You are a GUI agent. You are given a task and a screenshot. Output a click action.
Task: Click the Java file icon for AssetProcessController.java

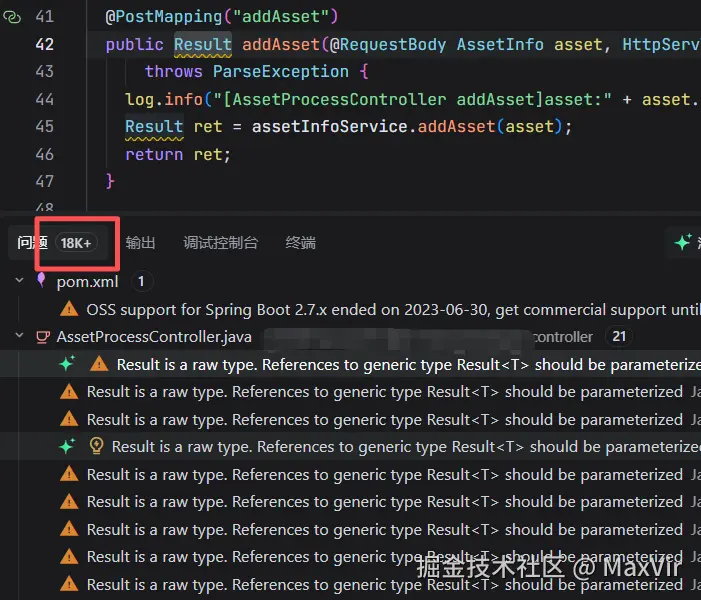click(42, 337)
